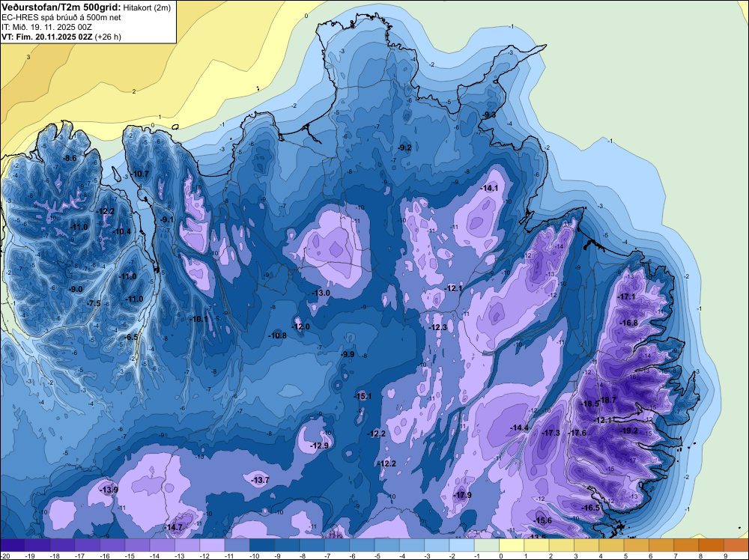Click the -10.4 temperature value

click(x=122, y=231)
